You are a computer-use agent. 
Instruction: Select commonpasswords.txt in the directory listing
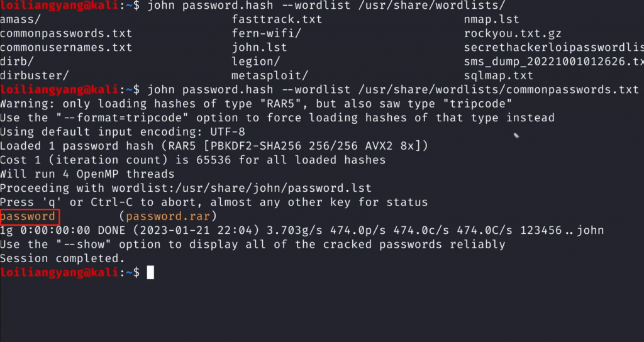click(x=66, y=33)
